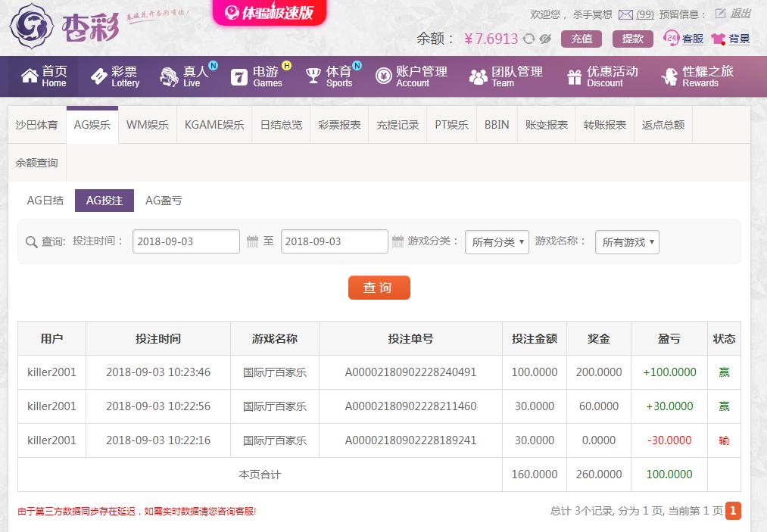Select the AG投注 sub-tab

104,201
